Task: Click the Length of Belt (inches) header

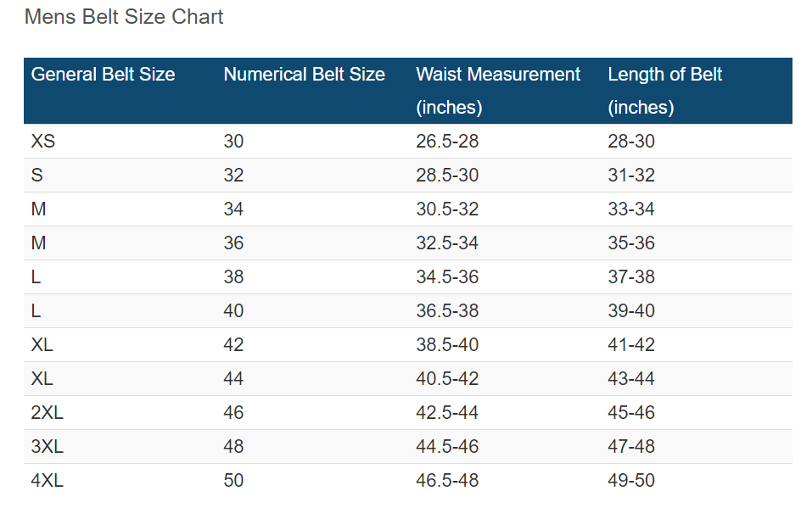Action: [x=664, y=91]
